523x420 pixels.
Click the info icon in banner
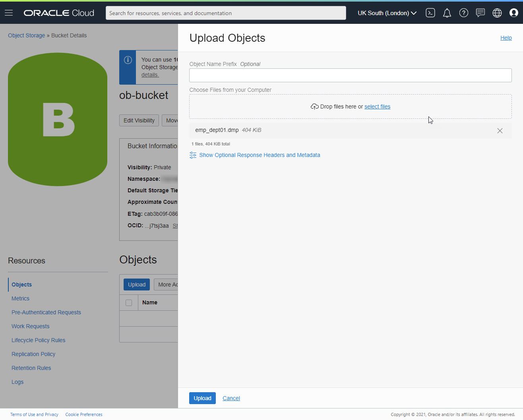[128, 60]
